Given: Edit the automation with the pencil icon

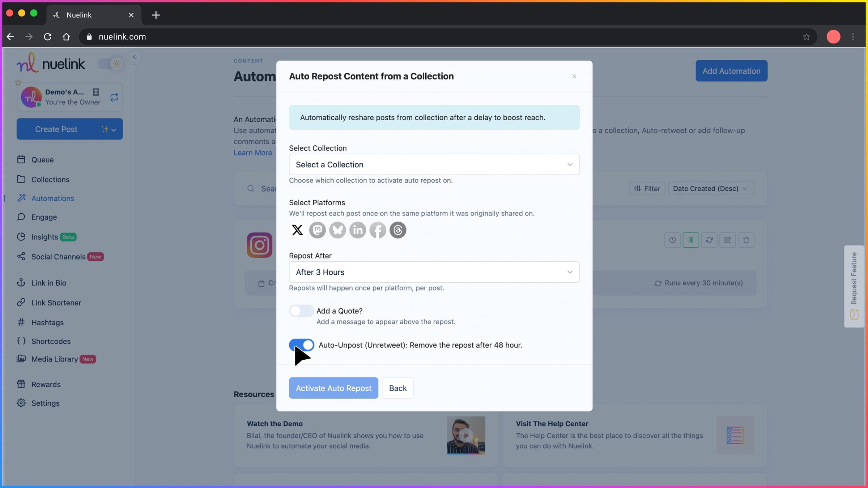Looking at the screenshot, I should pos(728,240).
